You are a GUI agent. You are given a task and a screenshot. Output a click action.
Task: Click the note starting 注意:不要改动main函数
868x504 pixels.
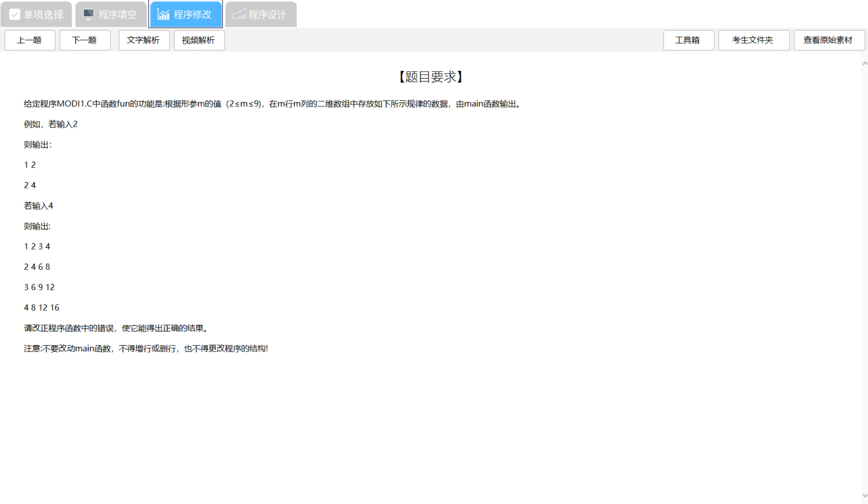pos(146,348)
